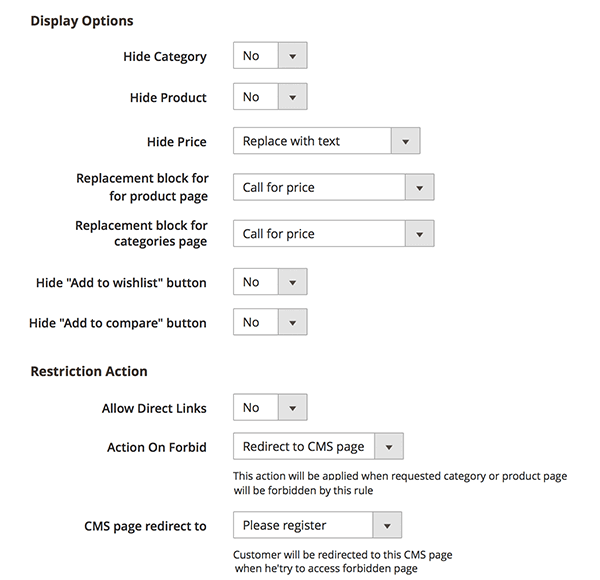Select the Restriction Action section heading

[89, 371]
